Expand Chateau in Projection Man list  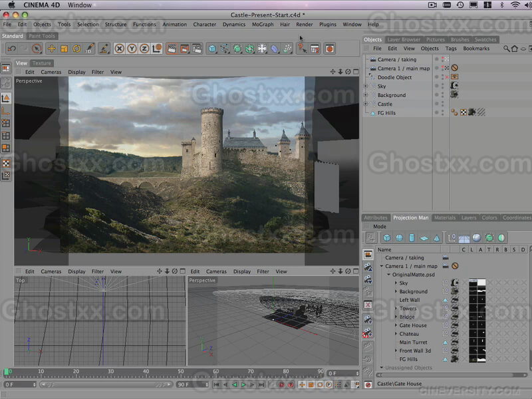[396, 334]
